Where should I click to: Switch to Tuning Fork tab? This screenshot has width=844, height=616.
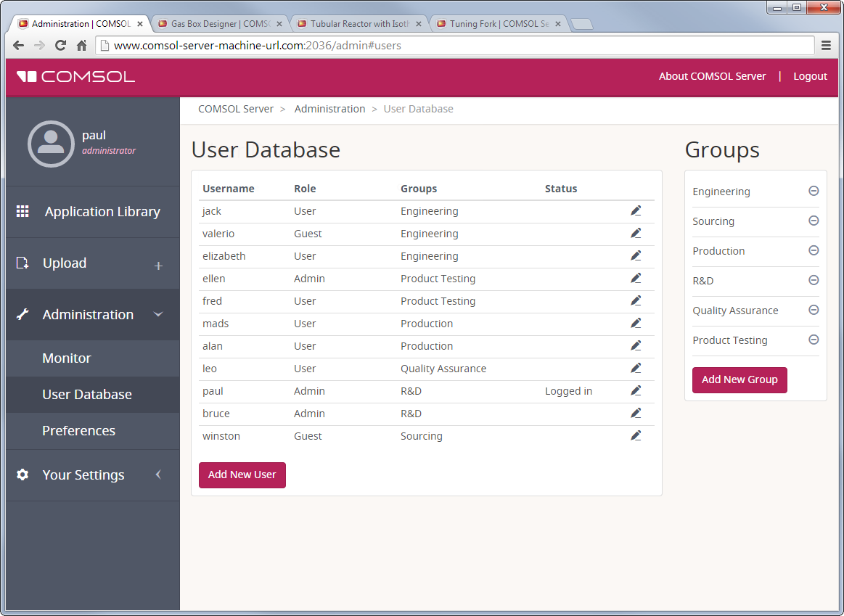click(x=499, y=24)
